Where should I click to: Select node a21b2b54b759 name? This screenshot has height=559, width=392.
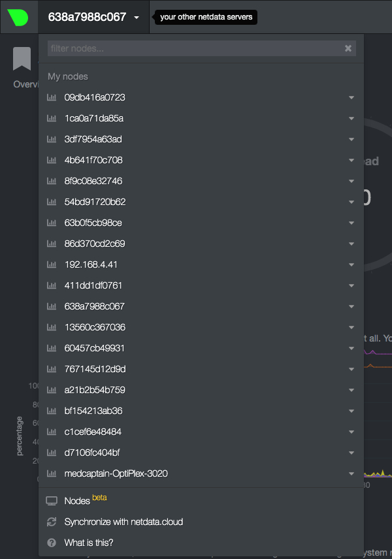(95, 390)
